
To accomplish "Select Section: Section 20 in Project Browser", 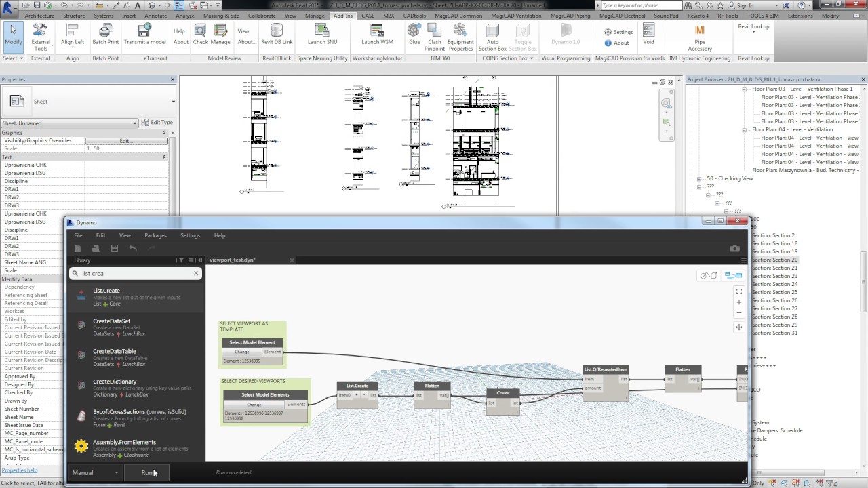I will [x=774, y=260].
